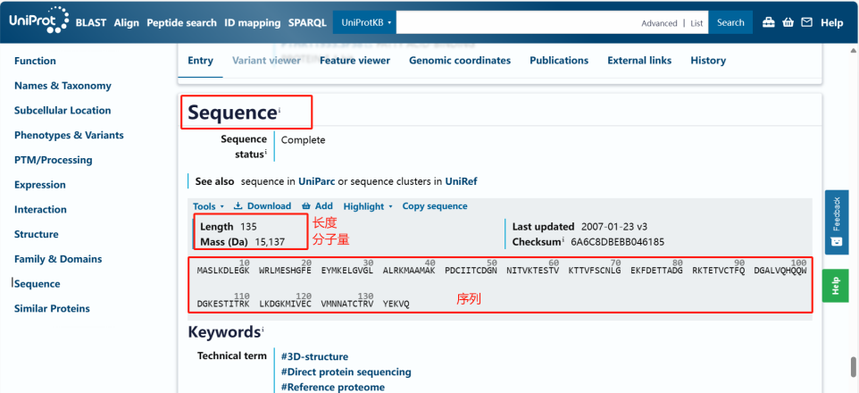The height and width of the screenshot is (393, 859).
Task: Switch to the History tab
Action: click(708, 60)
